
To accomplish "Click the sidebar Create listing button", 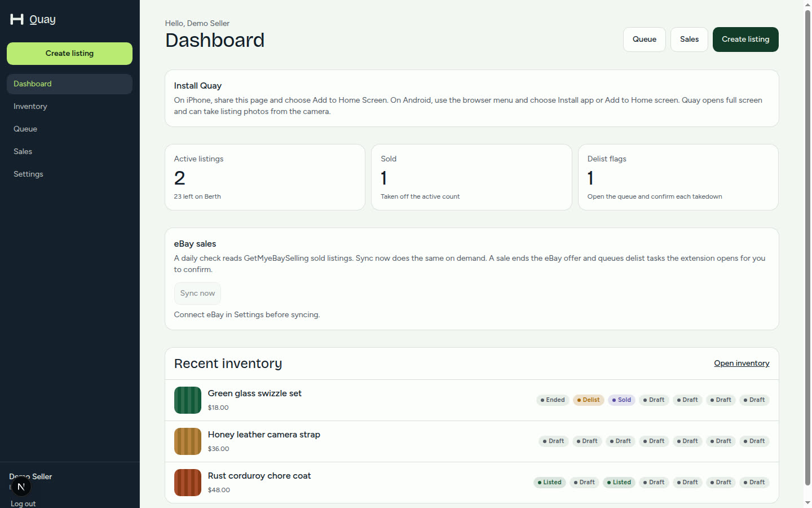I will (69, 54).
